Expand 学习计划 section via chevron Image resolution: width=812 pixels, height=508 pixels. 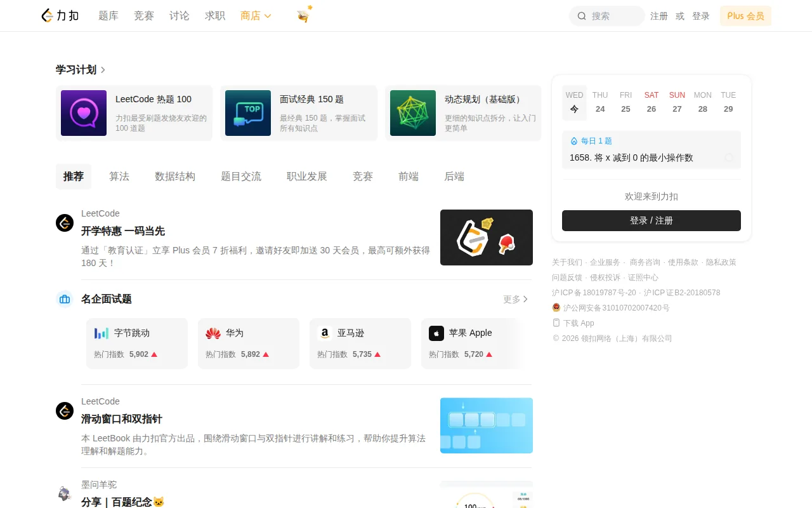click(103, 70)
